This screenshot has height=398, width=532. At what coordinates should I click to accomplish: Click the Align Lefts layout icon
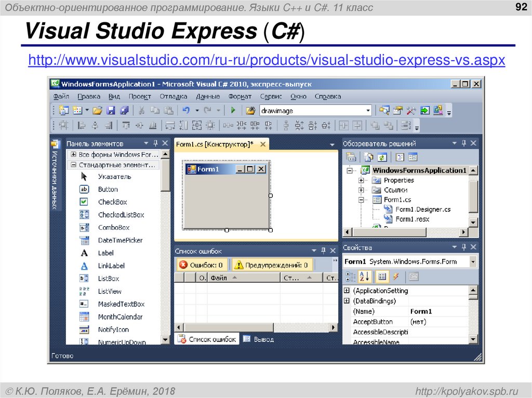[81, 126]
